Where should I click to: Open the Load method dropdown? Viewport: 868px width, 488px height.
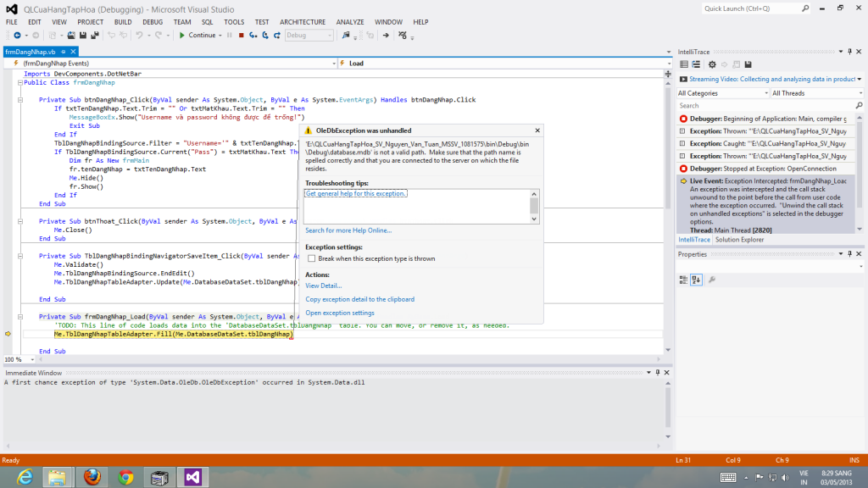click(505, 63)
